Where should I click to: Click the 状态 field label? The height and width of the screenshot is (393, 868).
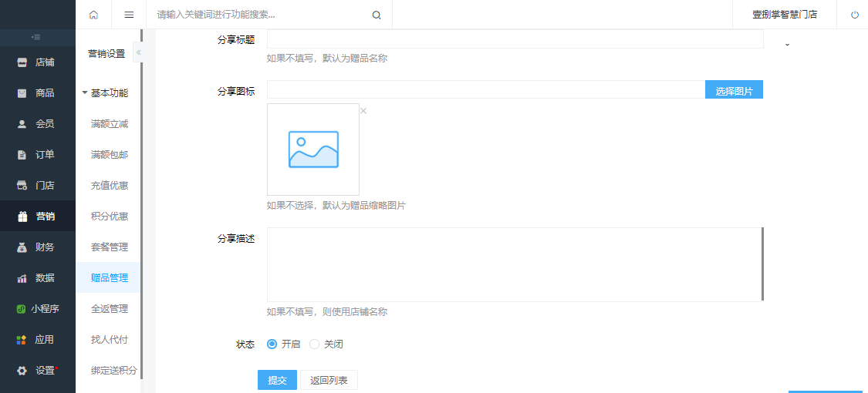click(245, 344)
